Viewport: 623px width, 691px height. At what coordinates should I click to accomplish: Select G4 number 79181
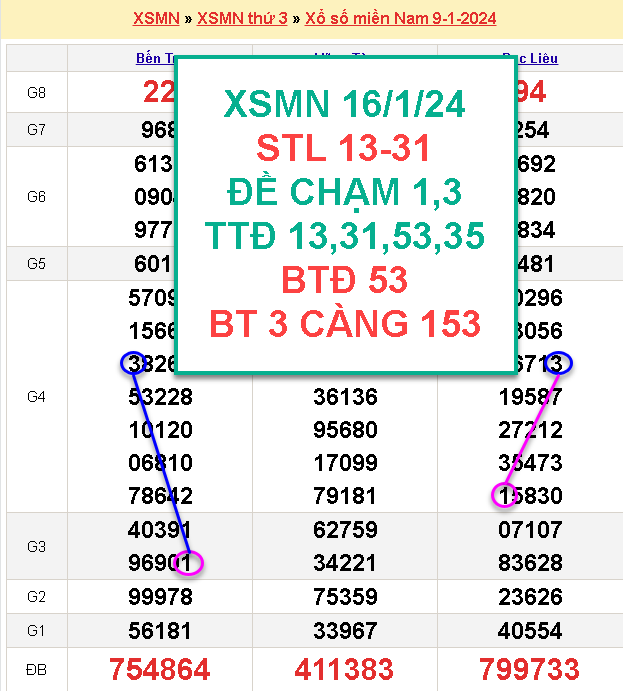(345, 496)
